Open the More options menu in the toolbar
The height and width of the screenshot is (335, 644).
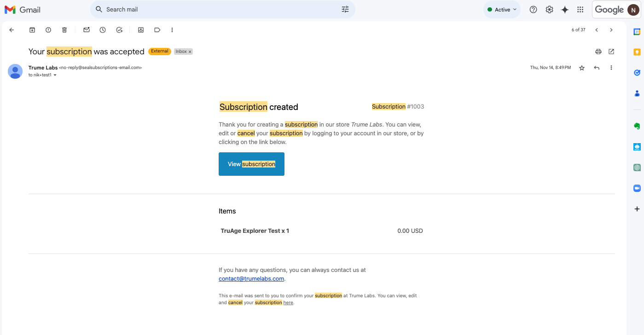point(172,30)
